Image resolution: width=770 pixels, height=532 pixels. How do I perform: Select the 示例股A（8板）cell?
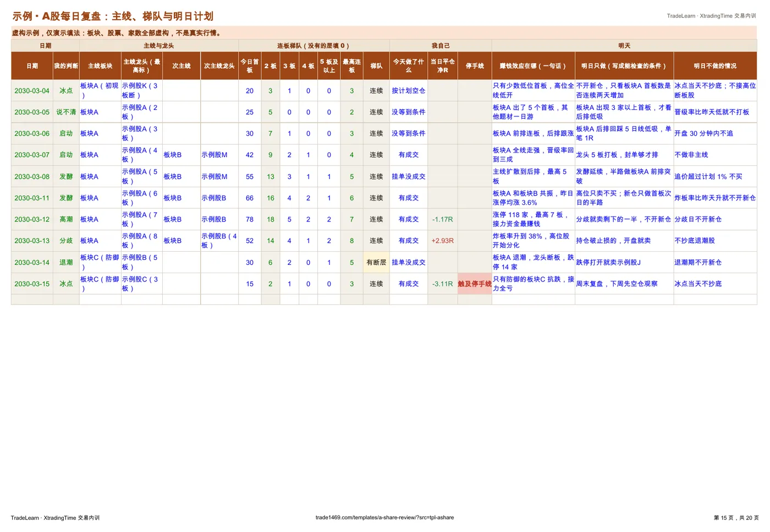pyautogui.click(x=142, y=241)
